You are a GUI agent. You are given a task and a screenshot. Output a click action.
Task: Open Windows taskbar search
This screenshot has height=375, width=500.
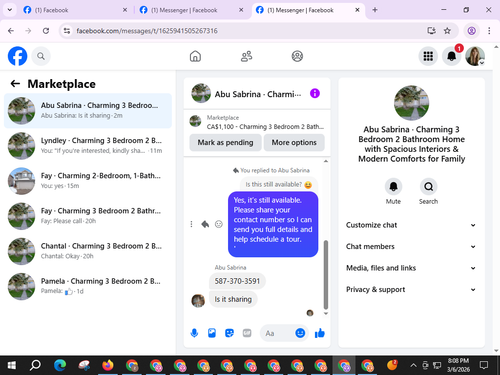tap(35, 365)
